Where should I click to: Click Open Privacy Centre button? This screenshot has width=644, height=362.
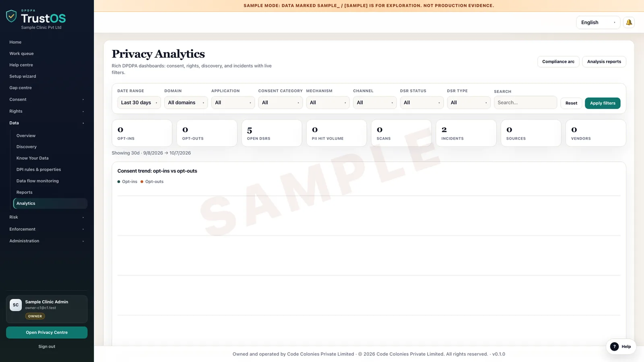[47, 333]
